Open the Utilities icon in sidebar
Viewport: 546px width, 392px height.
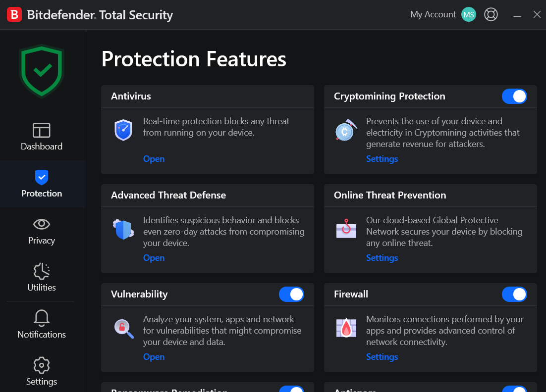click(x=42, y=271)
